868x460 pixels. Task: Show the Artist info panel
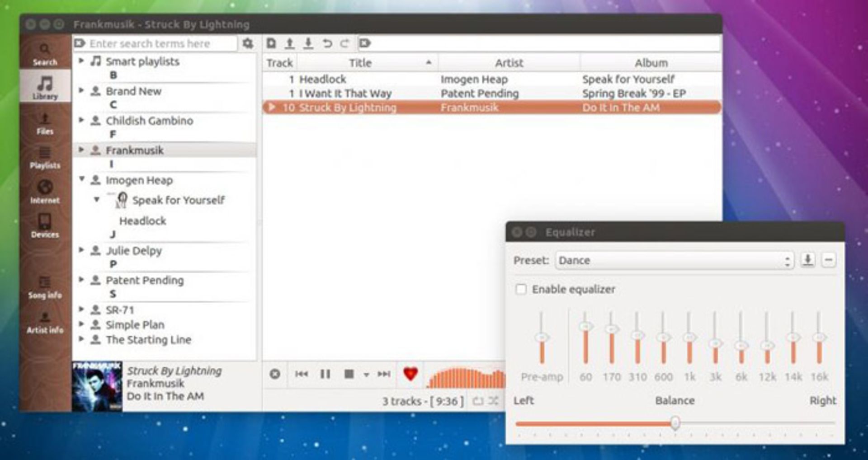(x=45, y=323)
